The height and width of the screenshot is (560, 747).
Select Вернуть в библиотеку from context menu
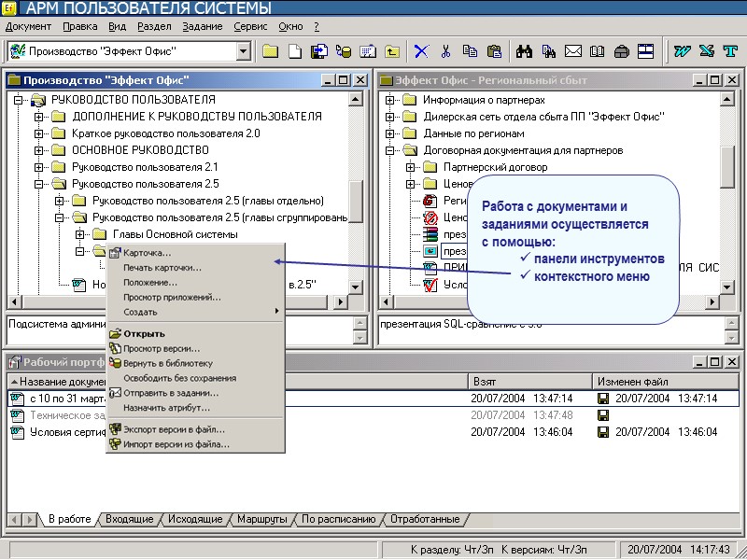[195, 363]
